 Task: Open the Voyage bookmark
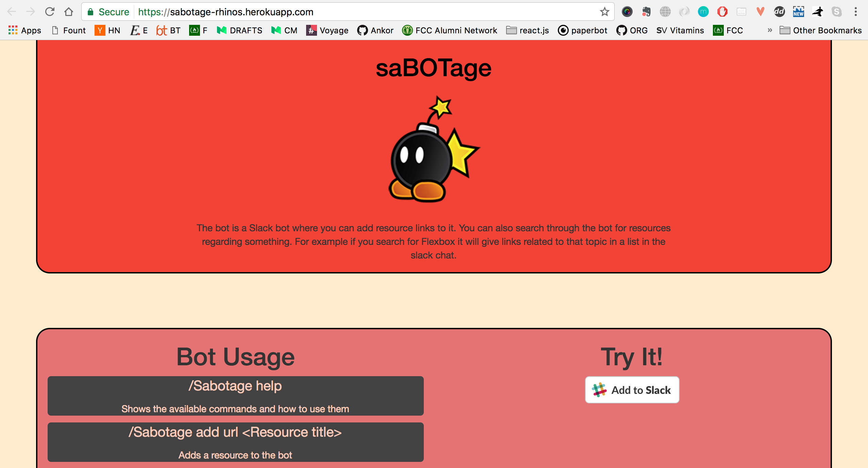tap(327, 30)
